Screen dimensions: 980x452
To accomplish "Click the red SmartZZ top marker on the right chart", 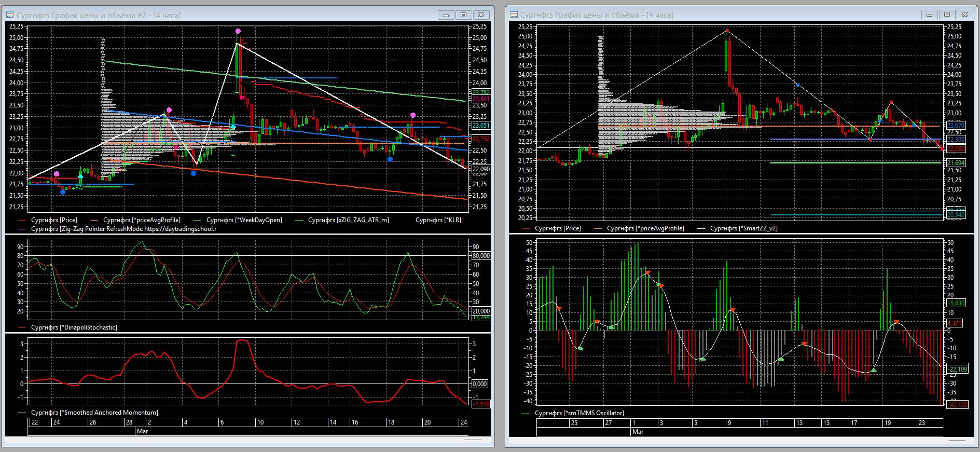I will [x=727, y=31].
